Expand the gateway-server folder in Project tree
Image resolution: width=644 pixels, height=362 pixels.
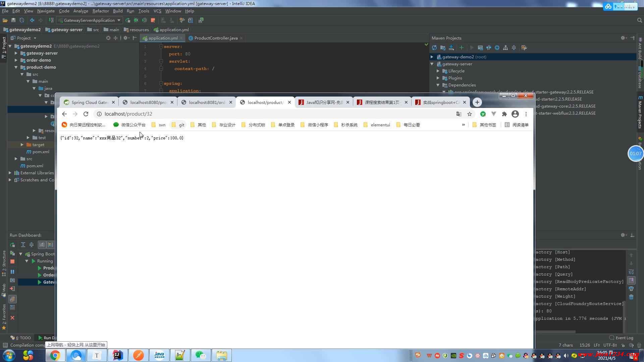16,53
